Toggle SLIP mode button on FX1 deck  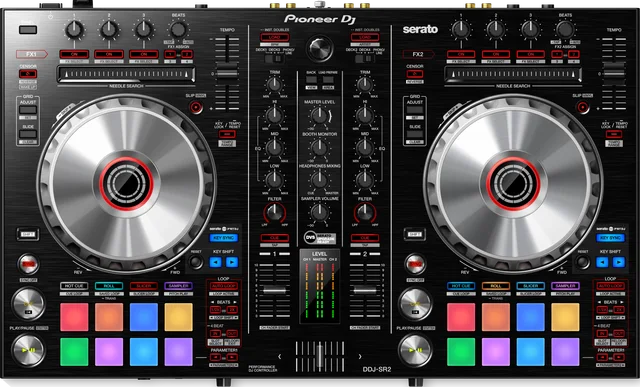click(x=196, y=107)
